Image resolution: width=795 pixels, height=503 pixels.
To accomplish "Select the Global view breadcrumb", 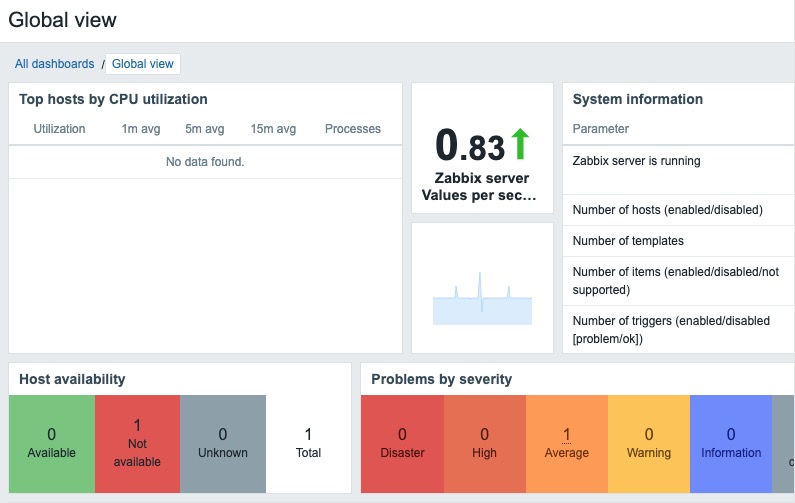I will (142, 64).
